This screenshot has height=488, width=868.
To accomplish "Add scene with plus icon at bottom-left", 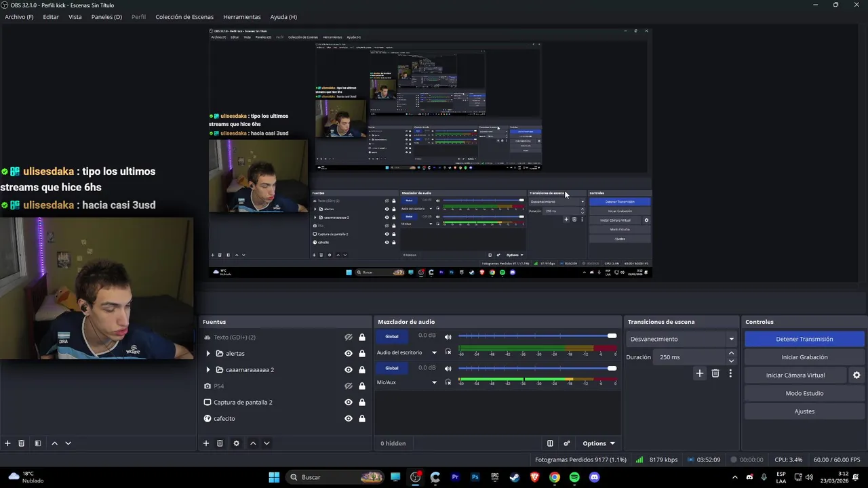I will [7, 443].
